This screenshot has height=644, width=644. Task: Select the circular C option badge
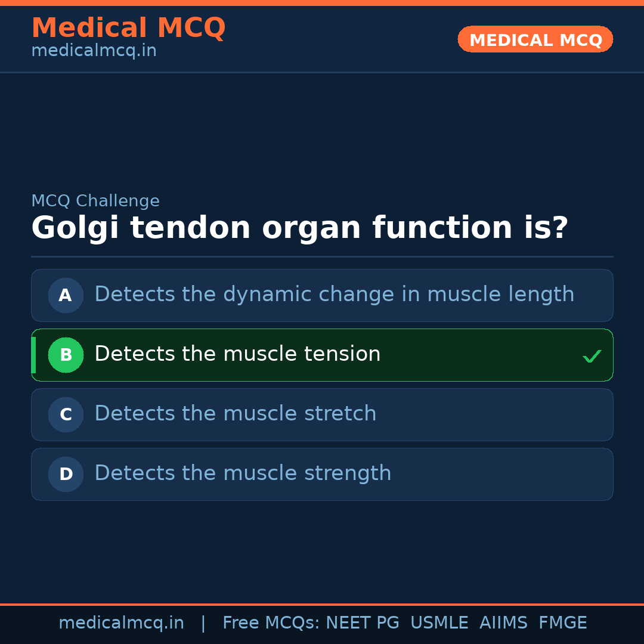point(66,414)
